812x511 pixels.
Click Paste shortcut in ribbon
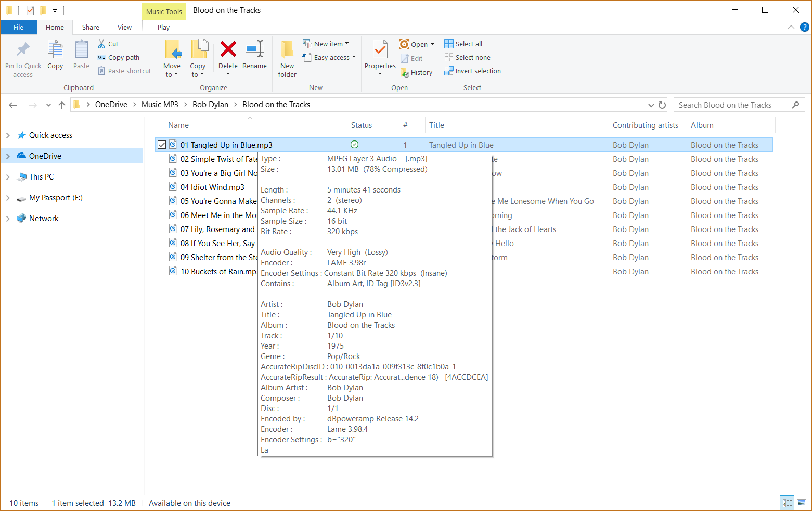pyautogui.click(x=124, y=71)
